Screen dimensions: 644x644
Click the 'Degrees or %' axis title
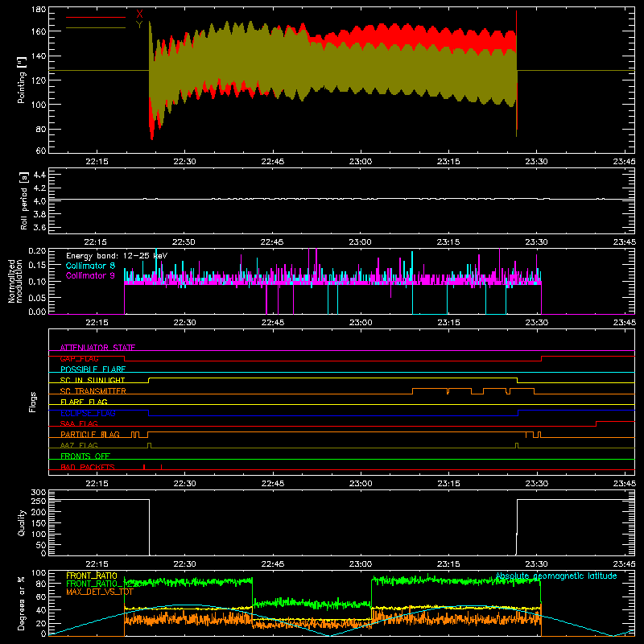(x=22, y=603)
